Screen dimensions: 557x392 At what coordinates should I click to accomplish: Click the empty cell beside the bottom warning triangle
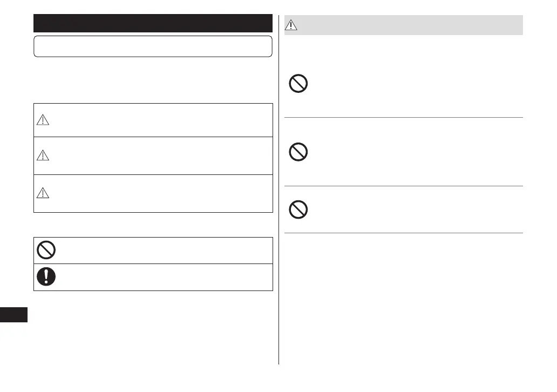coord(162,193)
